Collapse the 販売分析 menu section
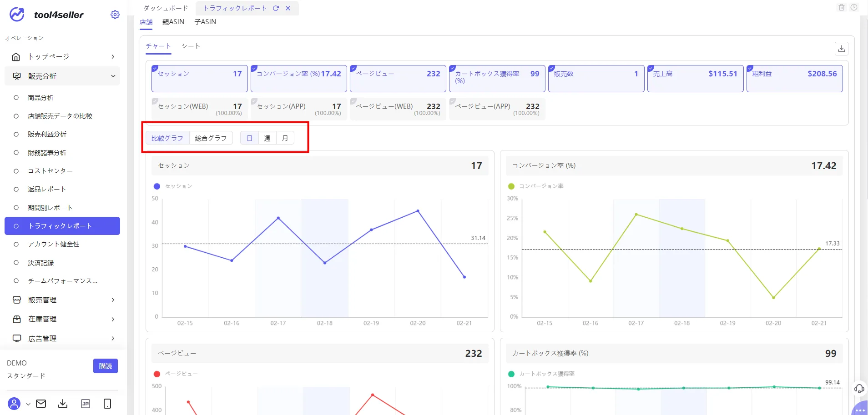This screenshot has width=868, height=415. click(62, 76)
